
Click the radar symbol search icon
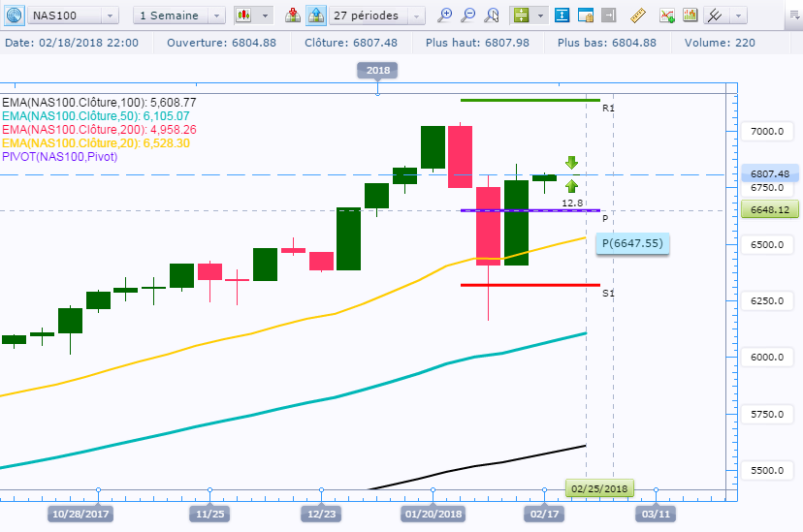click(14, 16)
